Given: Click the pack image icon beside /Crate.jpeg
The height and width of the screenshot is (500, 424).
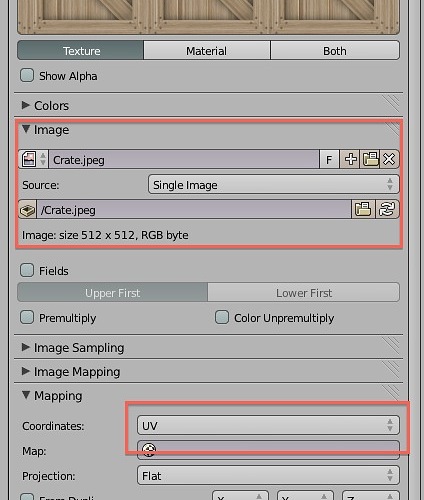Looking at the screenshot, I should 28,210.
